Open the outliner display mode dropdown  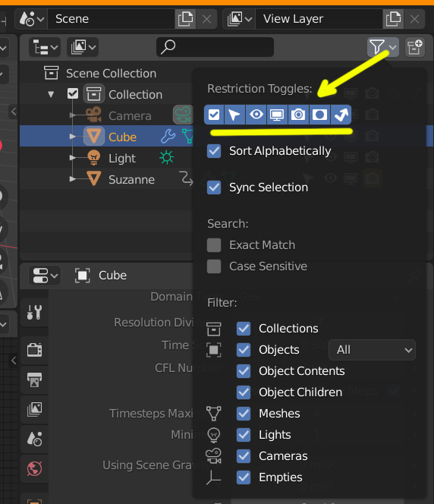point(83,48)
